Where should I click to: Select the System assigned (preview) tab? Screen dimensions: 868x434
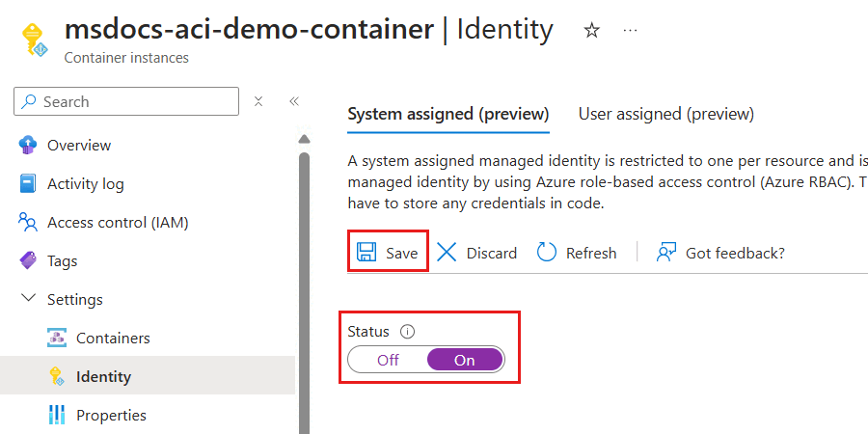tap(448, 114)
